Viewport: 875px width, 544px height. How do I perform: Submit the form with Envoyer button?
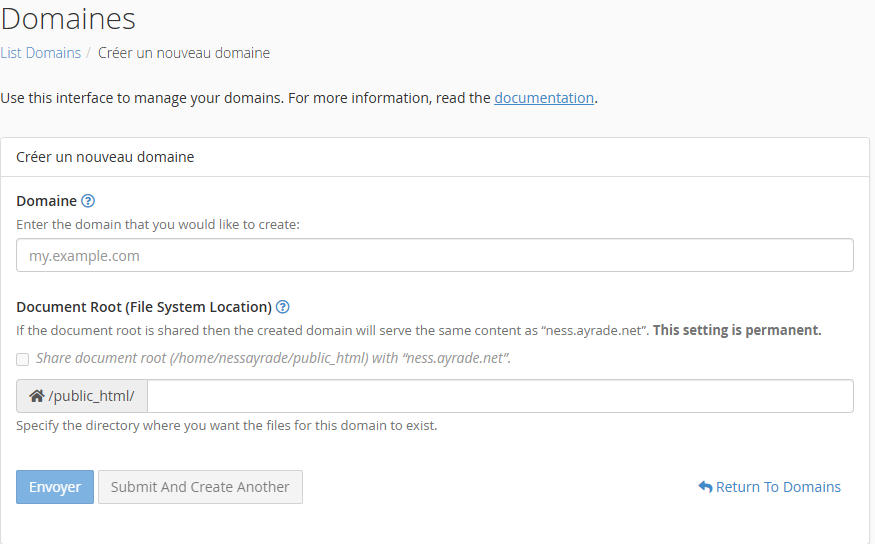point(55,487)
